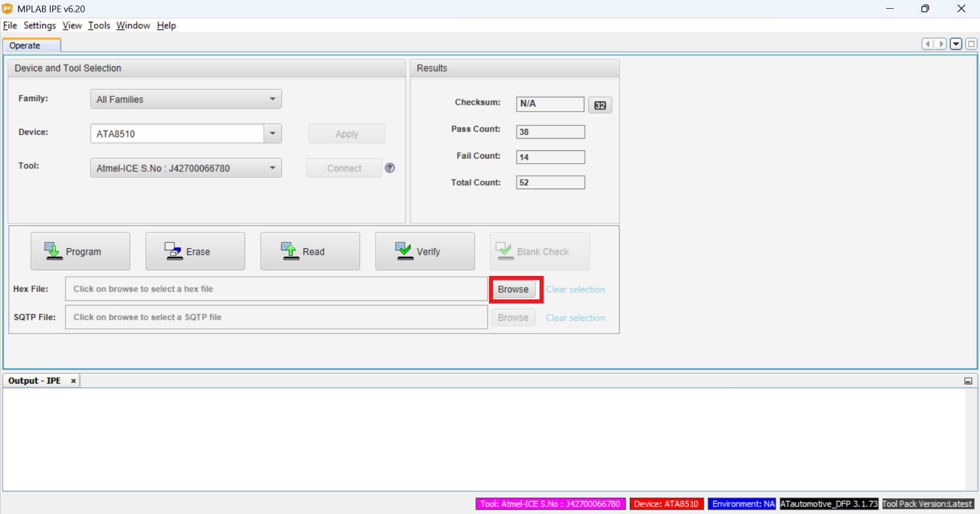
Task: Maximize the Operate tab window
Action: (x=971, y=44)
